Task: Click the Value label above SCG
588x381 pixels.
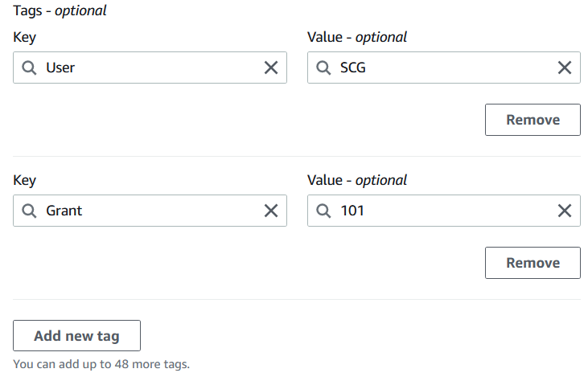Action: (x=357, y=37)
